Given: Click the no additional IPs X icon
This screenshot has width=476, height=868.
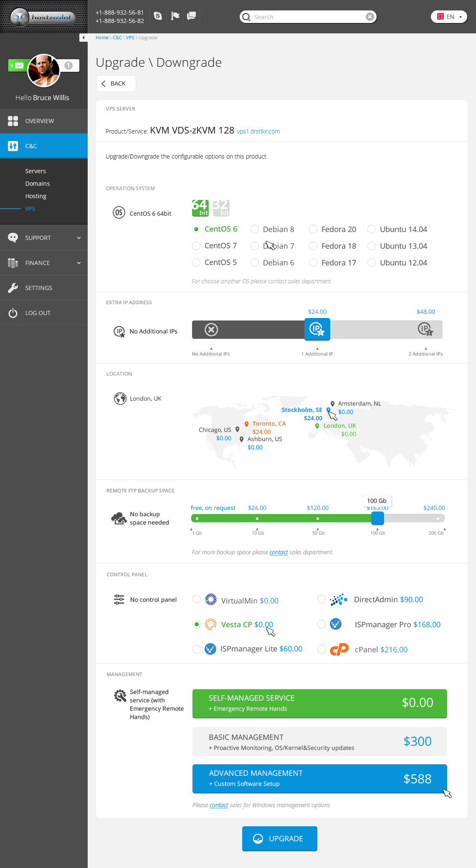Looking at the screenshot, I should tap(211, 330).
